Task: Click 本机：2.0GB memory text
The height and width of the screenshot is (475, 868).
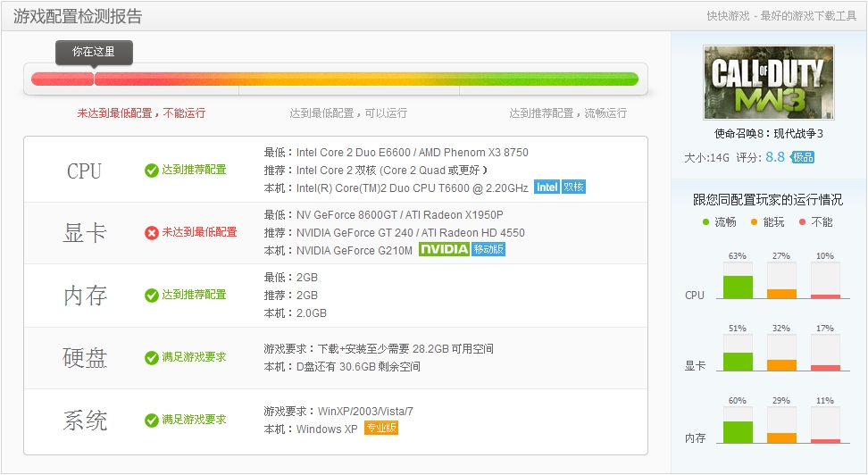Action: pos(295,313)
